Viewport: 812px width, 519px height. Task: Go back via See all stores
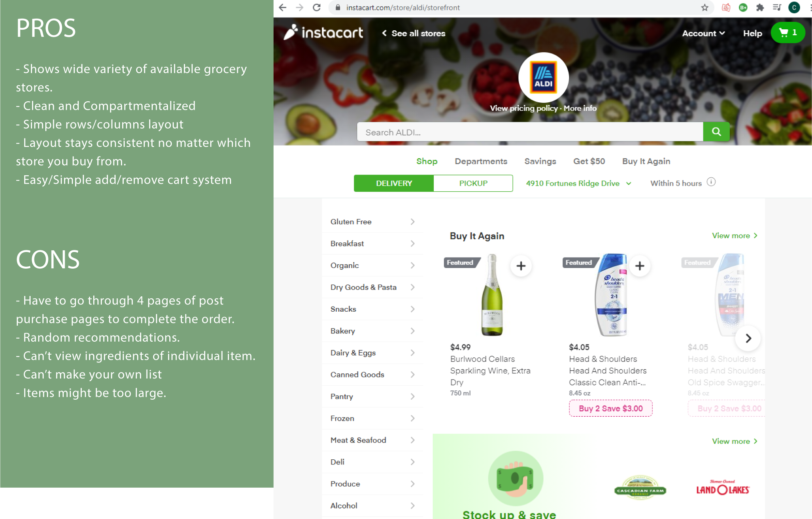(x=413, y=33)
